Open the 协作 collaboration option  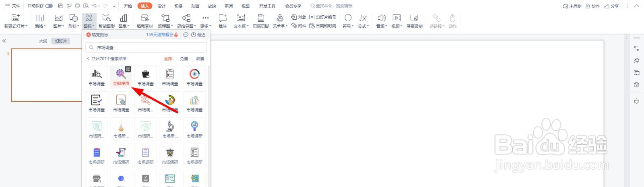[593, 6]
